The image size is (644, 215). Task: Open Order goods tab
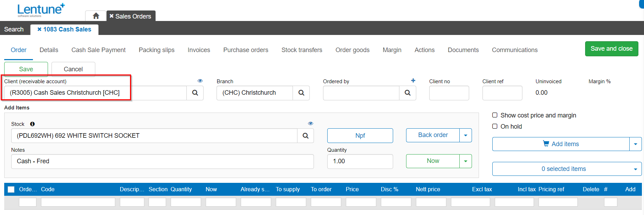(352, 50)
